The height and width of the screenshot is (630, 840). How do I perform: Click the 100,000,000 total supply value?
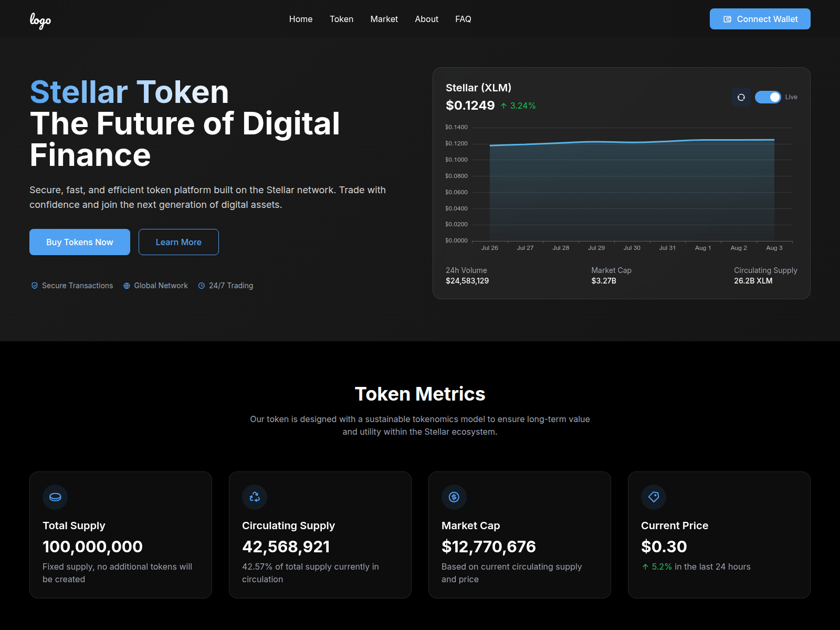92,547
